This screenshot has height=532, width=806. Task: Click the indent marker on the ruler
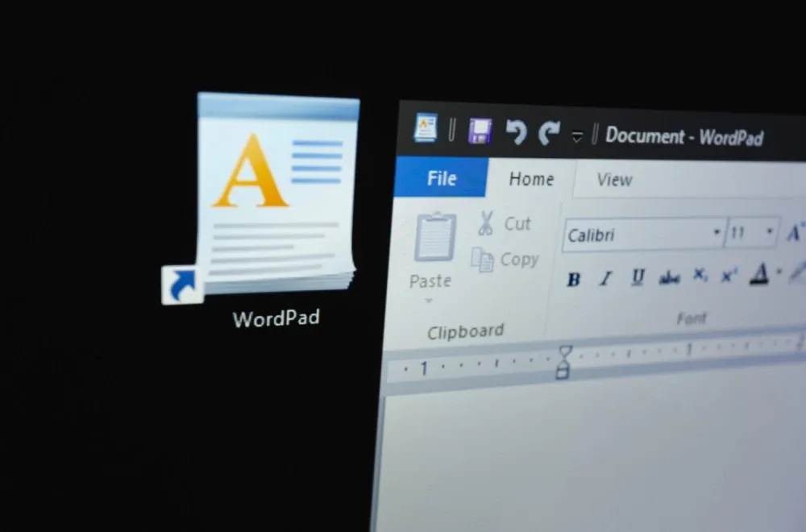[x=564, y=363]
